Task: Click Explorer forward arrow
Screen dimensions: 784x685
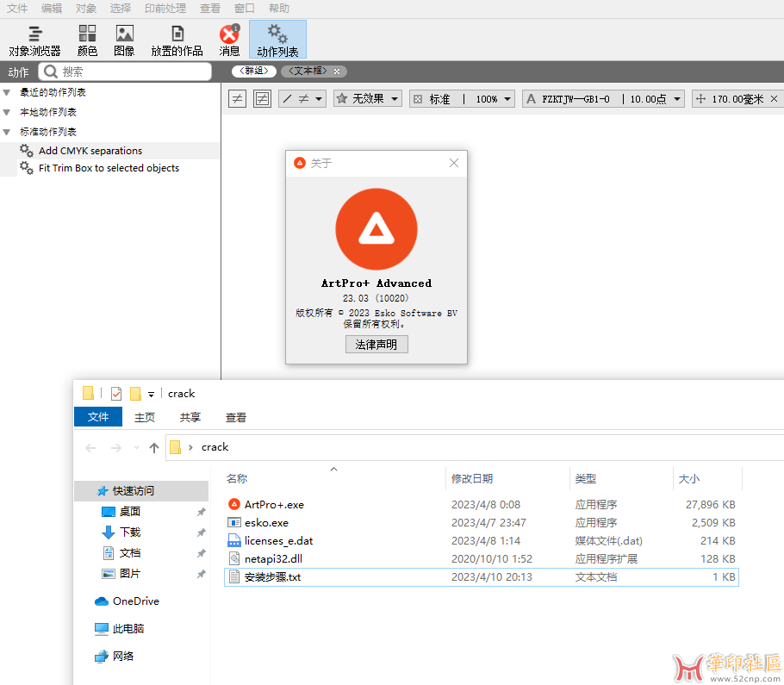Action: click(x=115, y=447)
